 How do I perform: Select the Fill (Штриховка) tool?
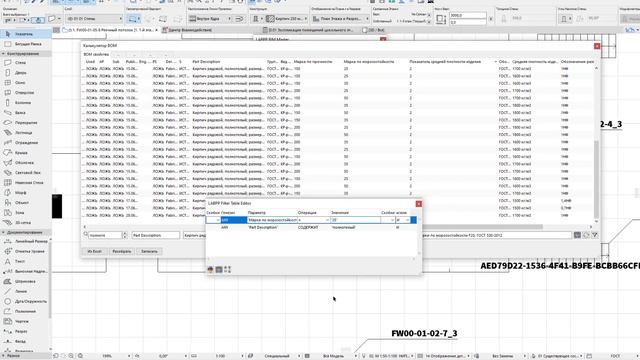24,281
